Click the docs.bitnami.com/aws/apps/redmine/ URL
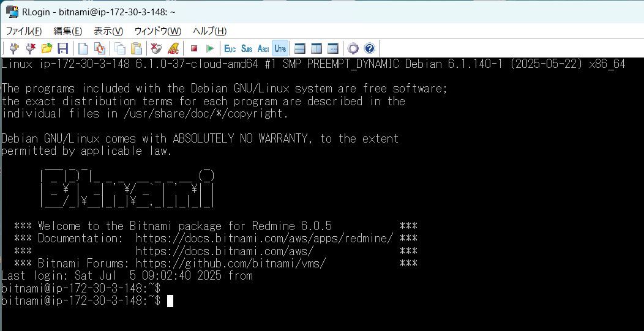The height and width of the screenshot is (331, 644). pos(264,238)
